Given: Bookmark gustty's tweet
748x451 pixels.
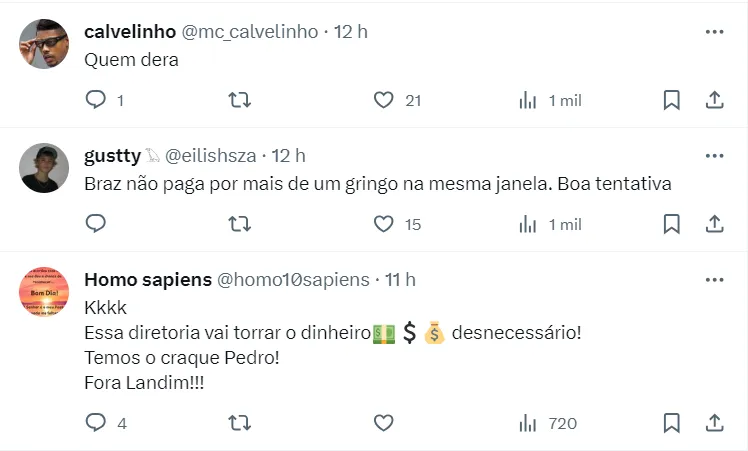Looking at the screenshot, I should 672,224.
